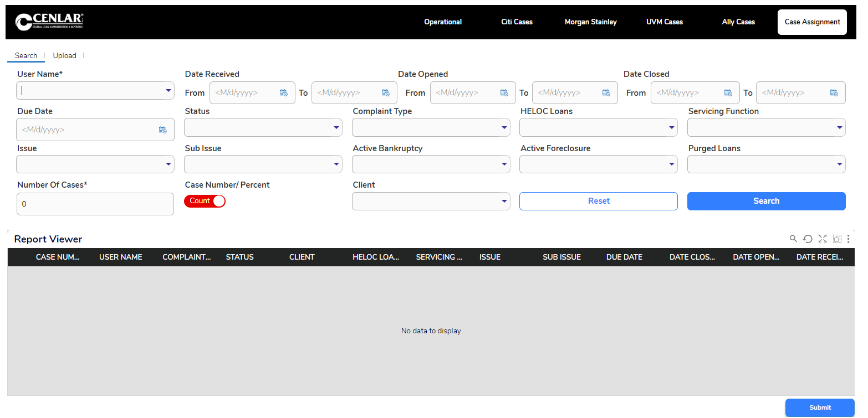Click the Report Viewer search icon
The height and width of the screenshot is (418, 868).
(x=793, y=239)
